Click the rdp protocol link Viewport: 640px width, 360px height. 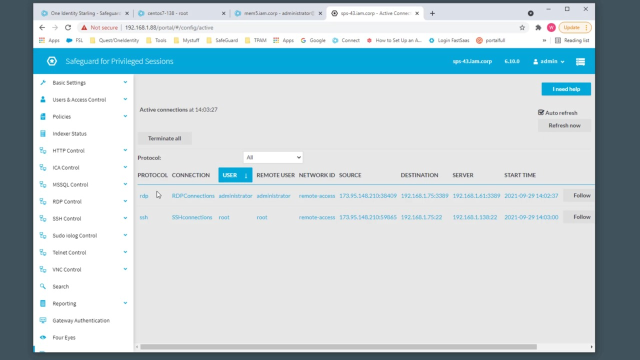(144, 196)
